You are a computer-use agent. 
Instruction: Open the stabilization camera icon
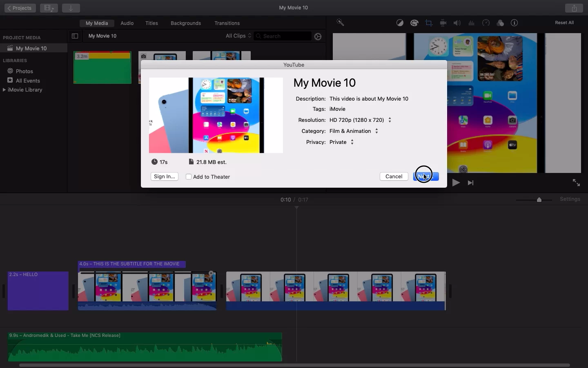pos(443,23)
